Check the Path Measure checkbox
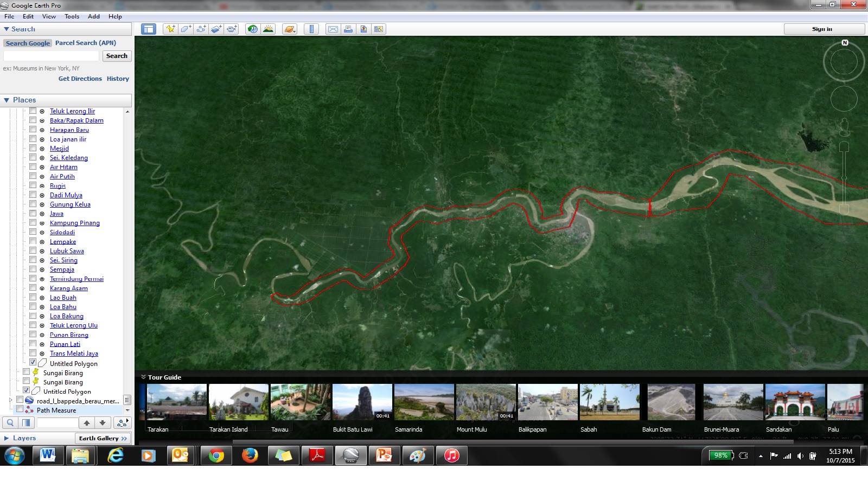The width and height of the screenshot is (868, 488). (x=20, y=409)
